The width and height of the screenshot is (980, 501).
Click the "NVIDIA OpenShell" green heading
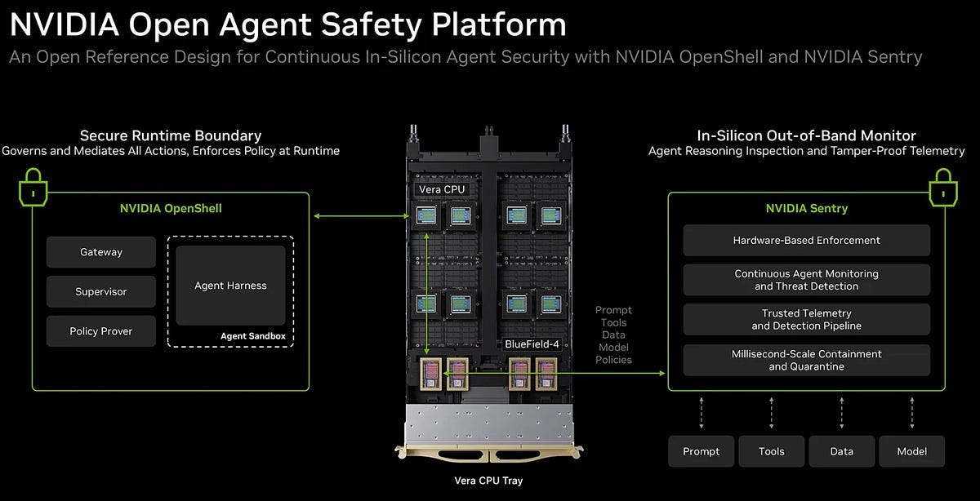pyautogui.click(x=171, y=208)
